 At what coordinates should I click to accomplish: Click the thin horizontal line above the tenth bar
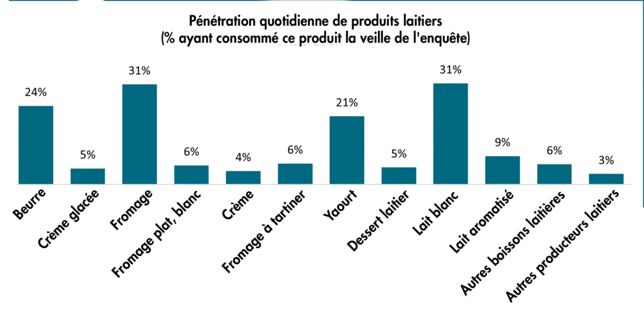click(x=520, y=152)
